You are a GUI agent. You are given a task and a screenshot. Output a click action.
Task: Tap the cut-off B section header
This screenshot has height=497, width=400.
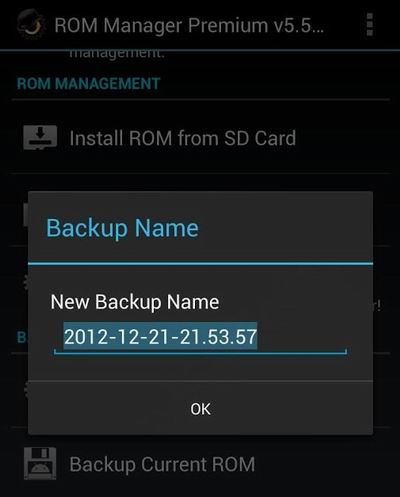22,337
